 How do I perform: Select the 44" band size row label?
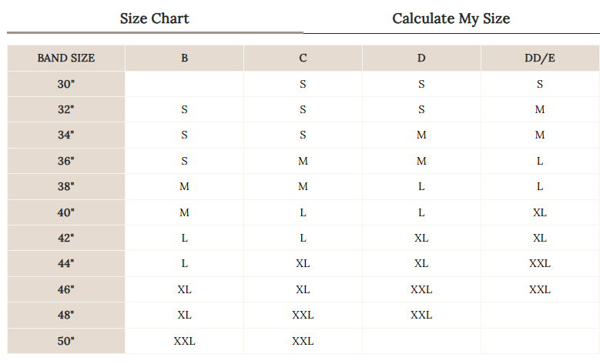pyautogui.click(x=66, y=263)
